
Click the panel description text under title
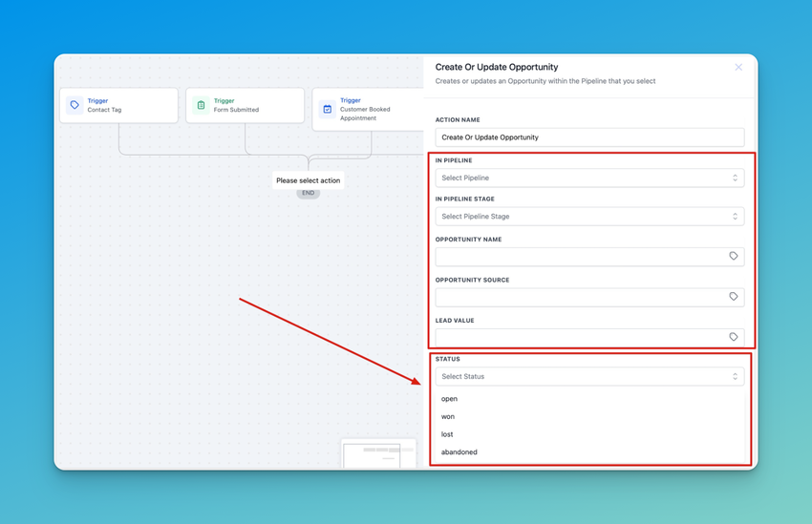(545, 81)
